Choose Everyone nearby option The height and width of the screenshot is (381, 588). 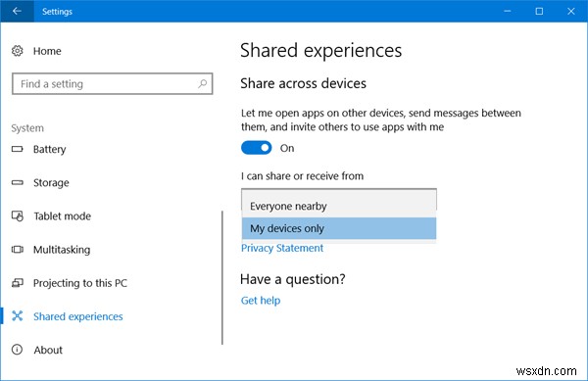[339, 206]
